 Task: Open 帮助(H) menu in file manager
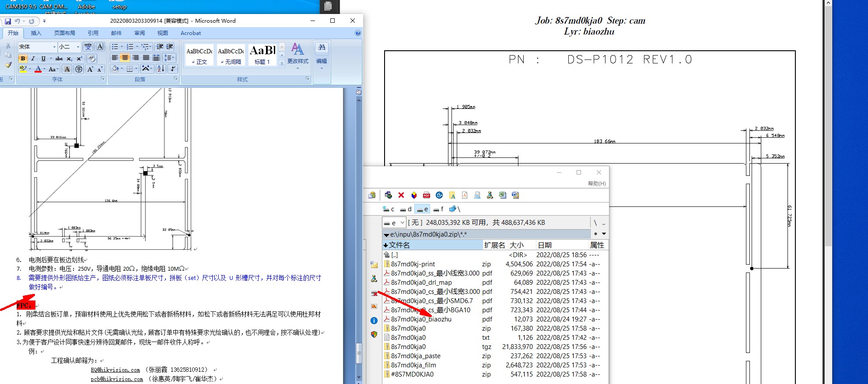click(x=597, y=184)
